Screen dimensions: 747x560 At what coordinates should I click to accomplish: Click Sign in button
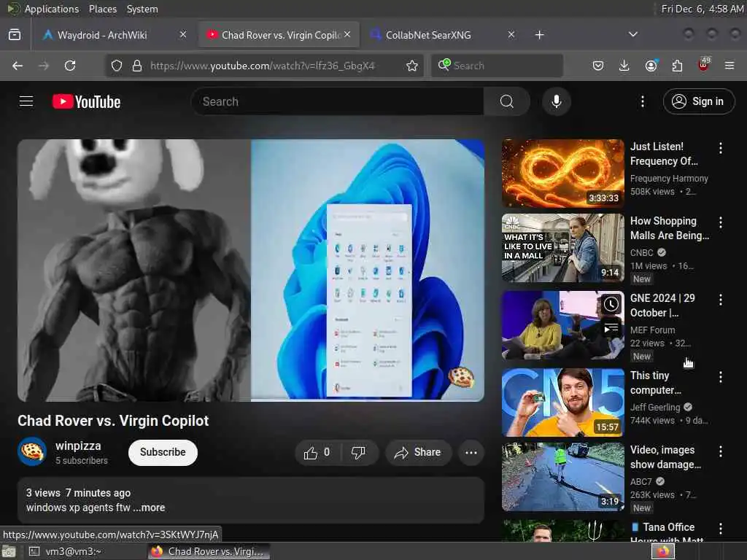click(699, 101)
